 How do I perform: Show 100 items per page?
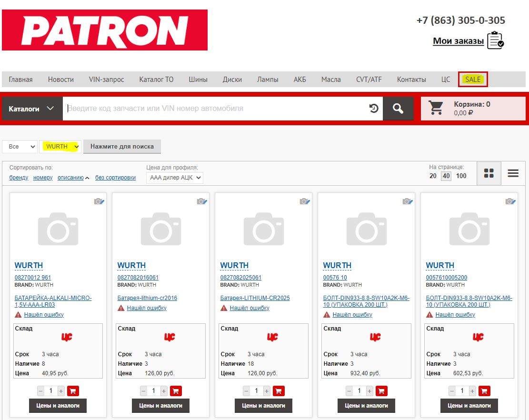461,176
